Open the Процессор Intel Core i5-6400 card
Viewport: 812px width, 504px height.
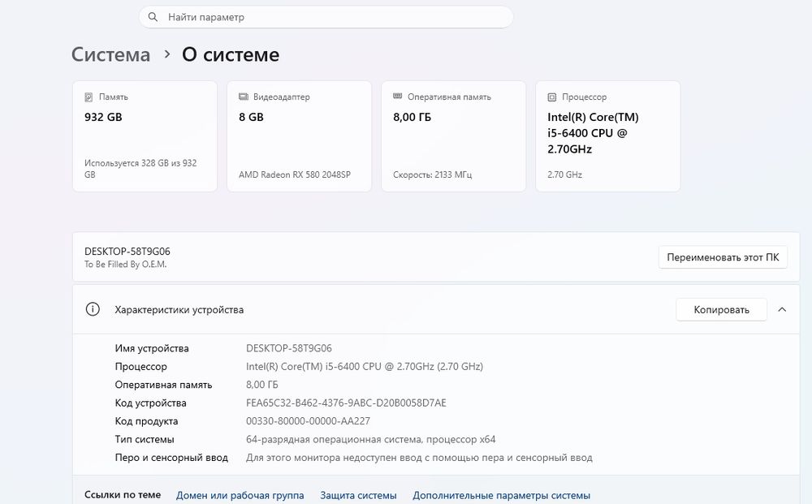608,136
